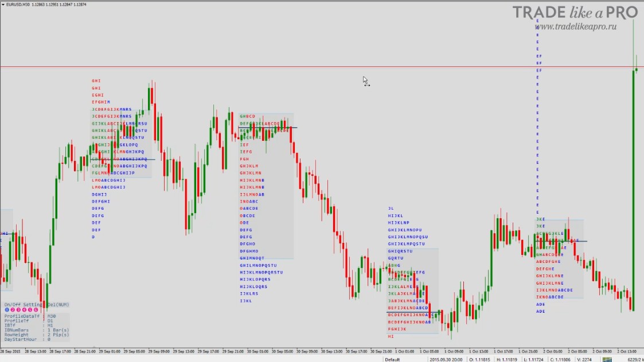Select the ProfileDataTf M30 setting row
This screenshot has width=644, height=362.
click(30, 316)
